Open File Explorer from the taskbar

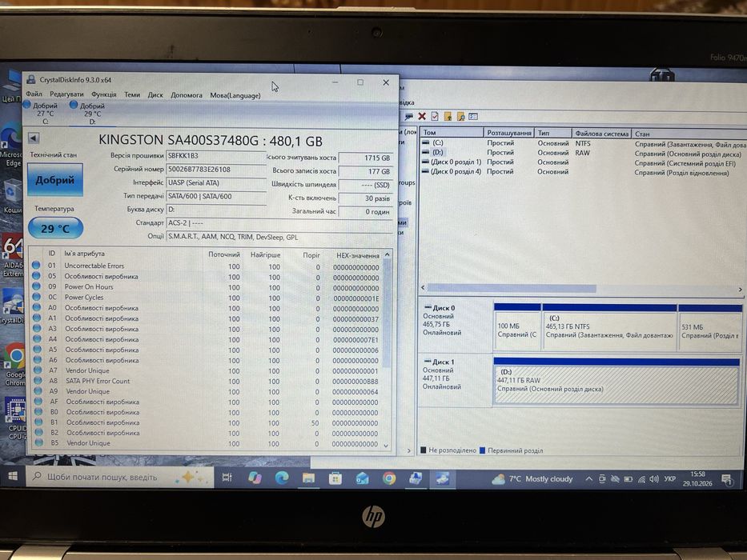308,478
